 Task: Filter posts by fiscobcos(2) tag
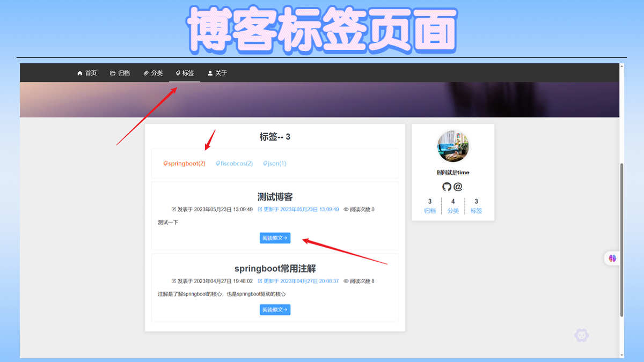[x=234, y=164]
